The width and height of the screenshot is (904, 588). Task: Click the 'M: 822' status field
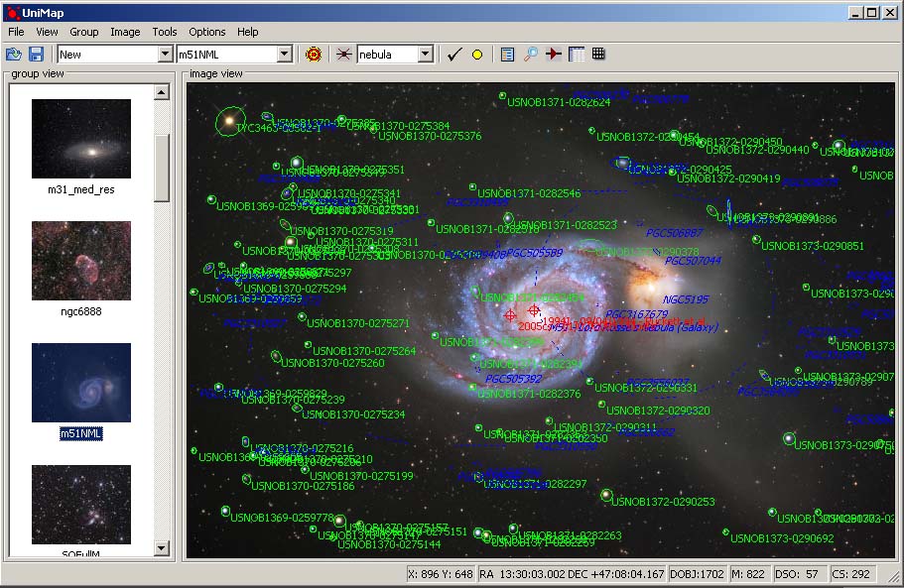point(748,574)
